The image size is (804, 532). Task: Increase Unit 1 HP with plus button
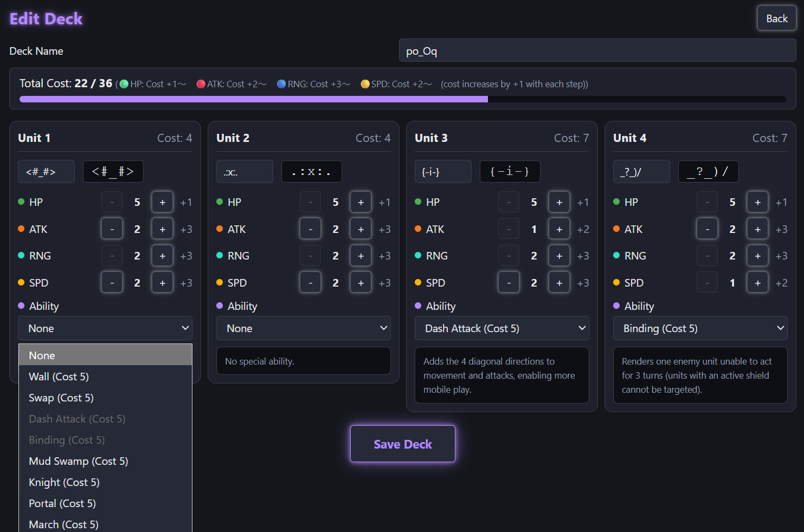[x=162, y=202]
